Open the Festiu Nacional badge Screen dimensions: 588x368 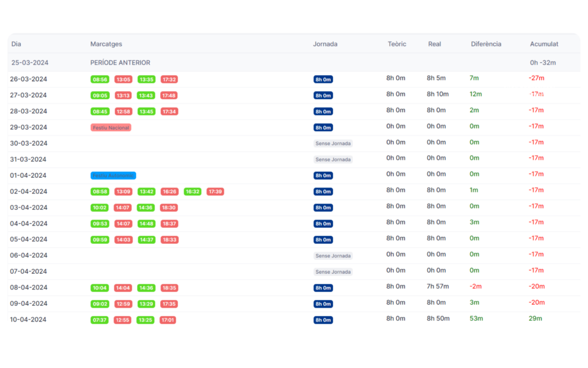point(111,128)
